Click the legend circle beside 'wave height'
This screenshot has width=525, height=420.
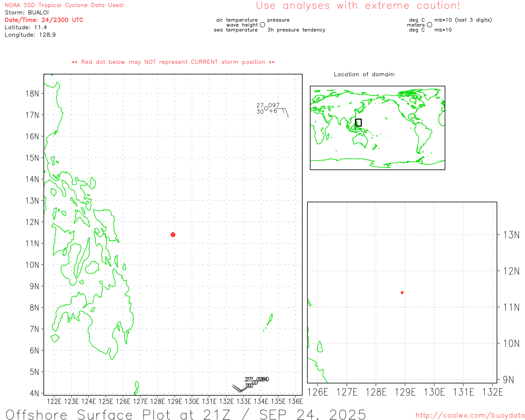(x=262, y=25)
